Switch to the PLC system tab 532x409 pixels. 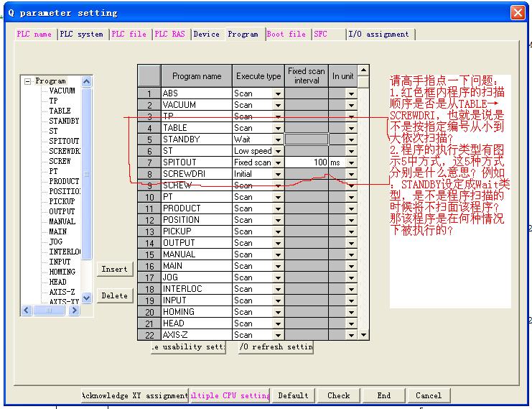81,34
